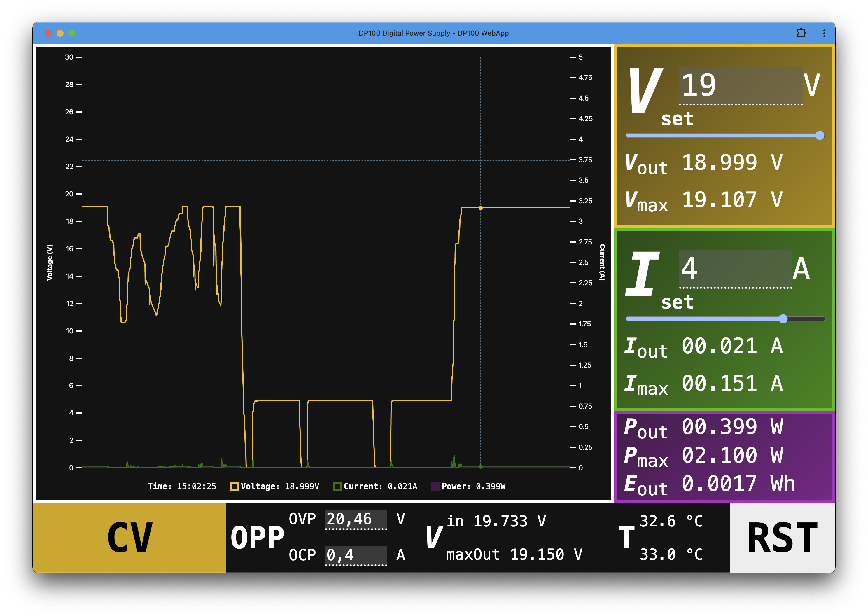Toggle the Voltage legend color box
The width and height of the screenshot is (868, 616).
click(x=234, y=486)
